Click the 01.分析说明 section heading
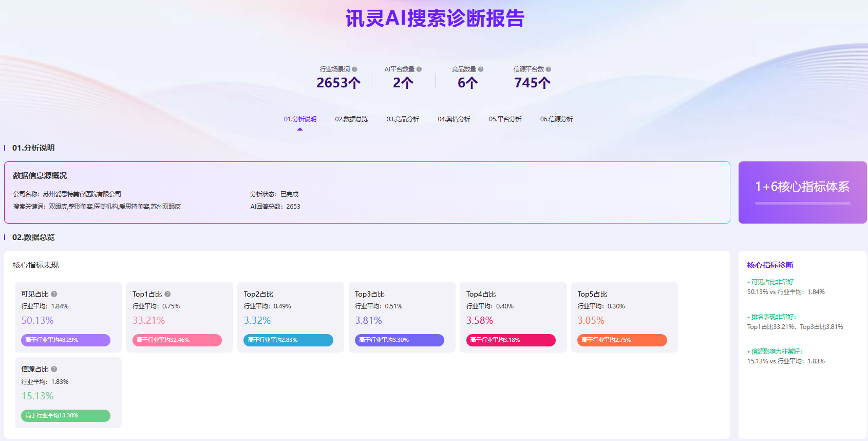This screenshot has width=868, height=441. (x=33, y=148)
